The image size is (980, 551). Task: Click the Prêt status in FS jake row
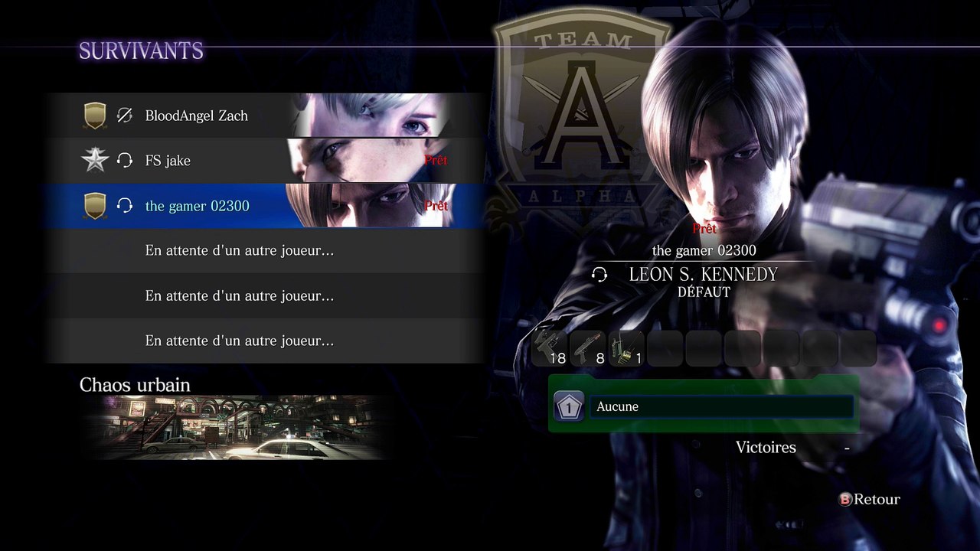tap(436, 161)
